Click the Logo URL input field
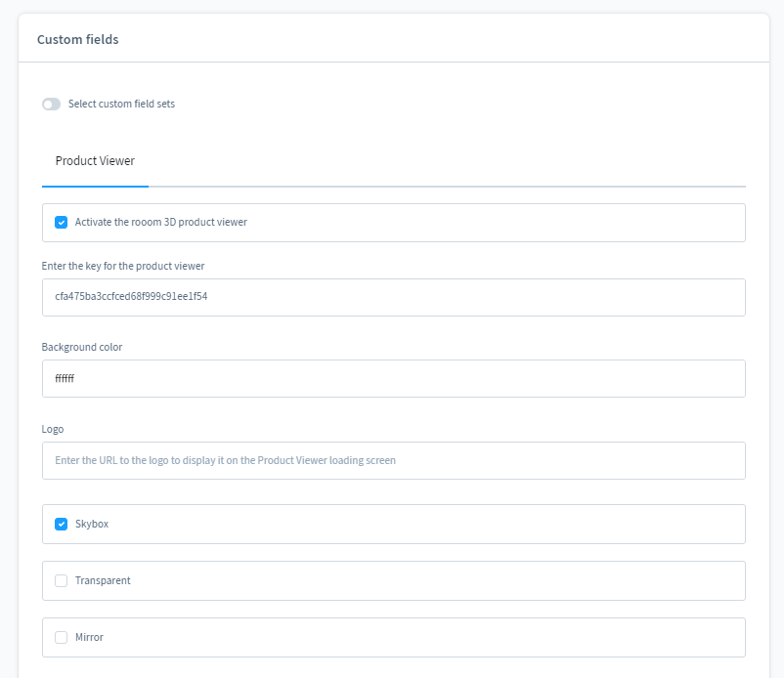784x678 pixels. click(393, 460)
